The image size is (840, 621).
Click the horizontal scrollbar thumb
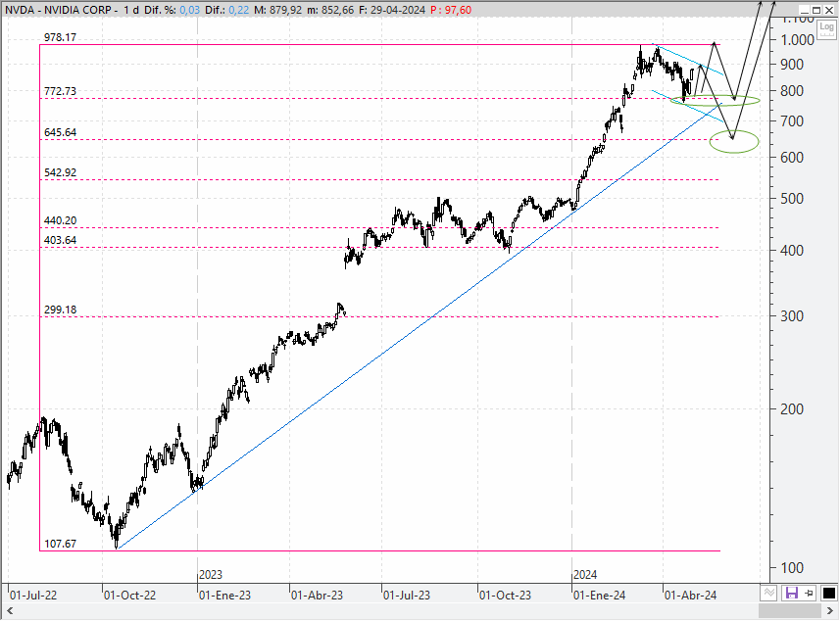point(790,611)
